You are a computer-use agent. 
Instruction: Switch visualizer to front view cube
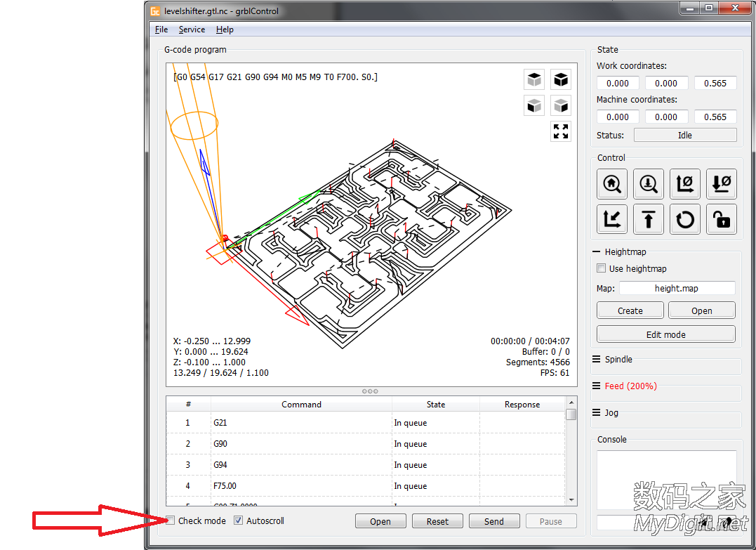point(534,105)
